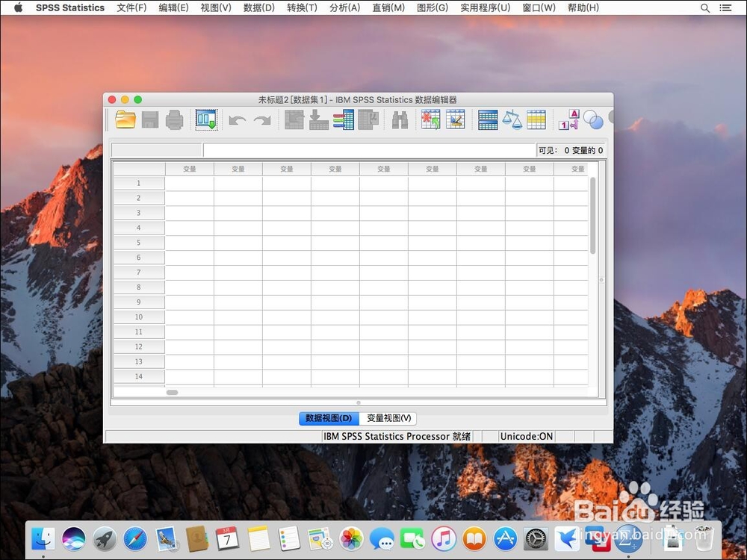Click the Use variable sets circles icon
Image resolution: width=747 pixels, height=560 pixels.
pyautogui.click(x=593, y=119)
